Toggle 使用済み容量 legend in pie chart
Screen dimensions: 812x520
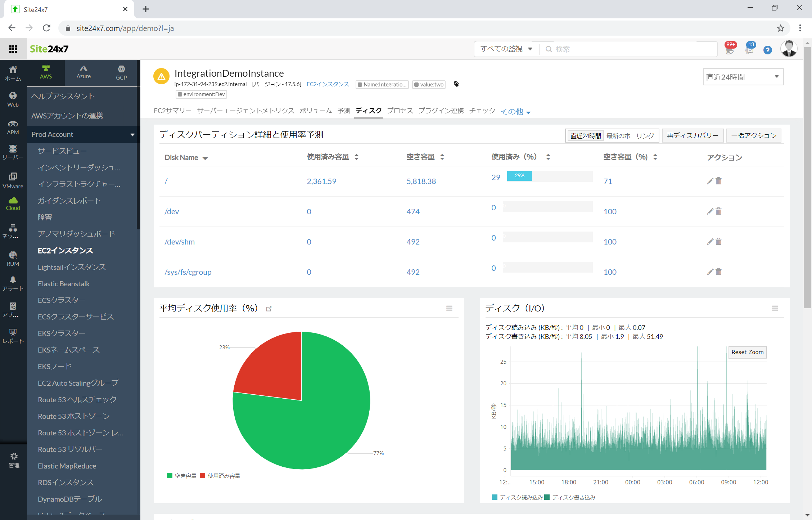tap(220, 476)
